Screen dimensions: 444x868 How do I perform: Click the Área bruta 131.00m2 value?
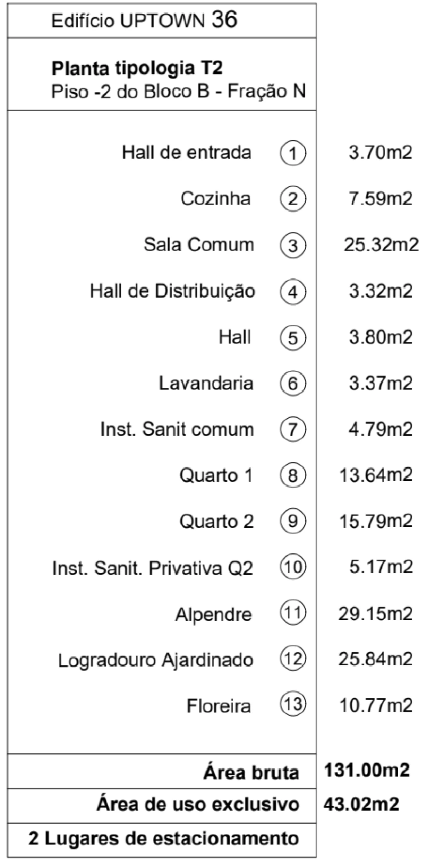pos(367,770)
